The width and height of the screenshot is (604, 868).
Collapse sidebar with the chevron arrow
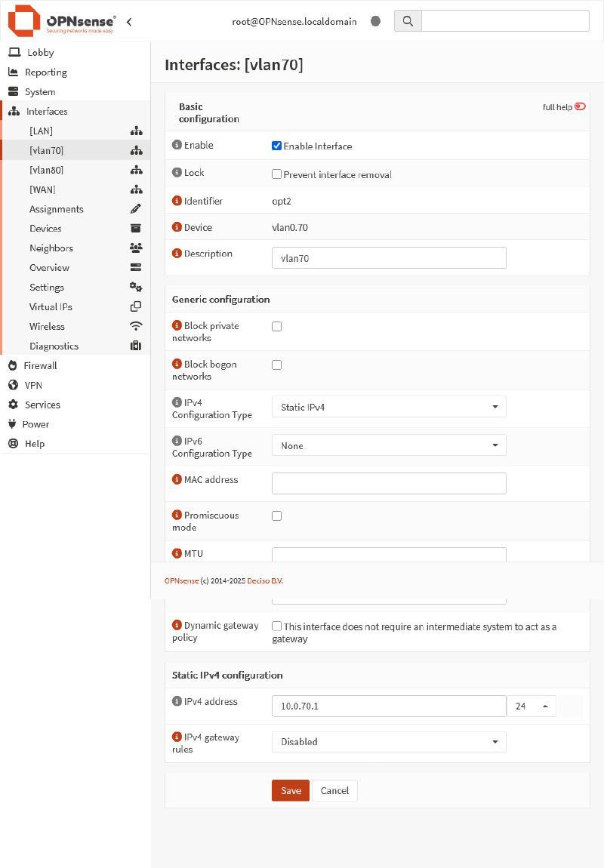pos(129,22)
